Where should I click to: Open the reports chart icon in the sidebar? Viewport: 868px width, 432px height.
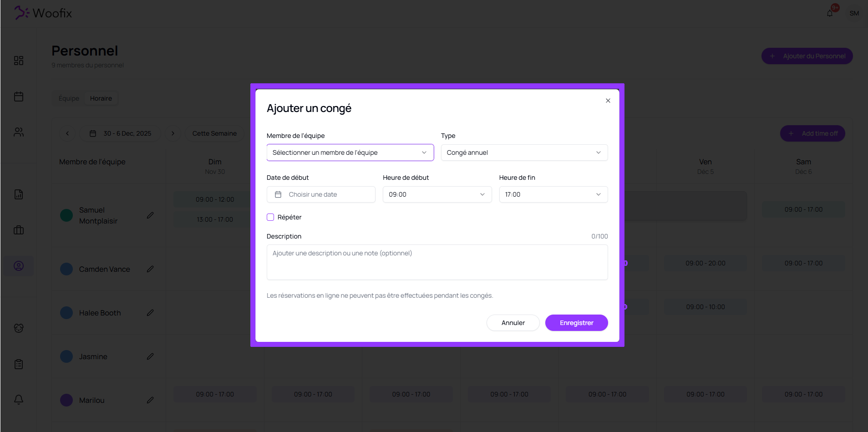19,194
